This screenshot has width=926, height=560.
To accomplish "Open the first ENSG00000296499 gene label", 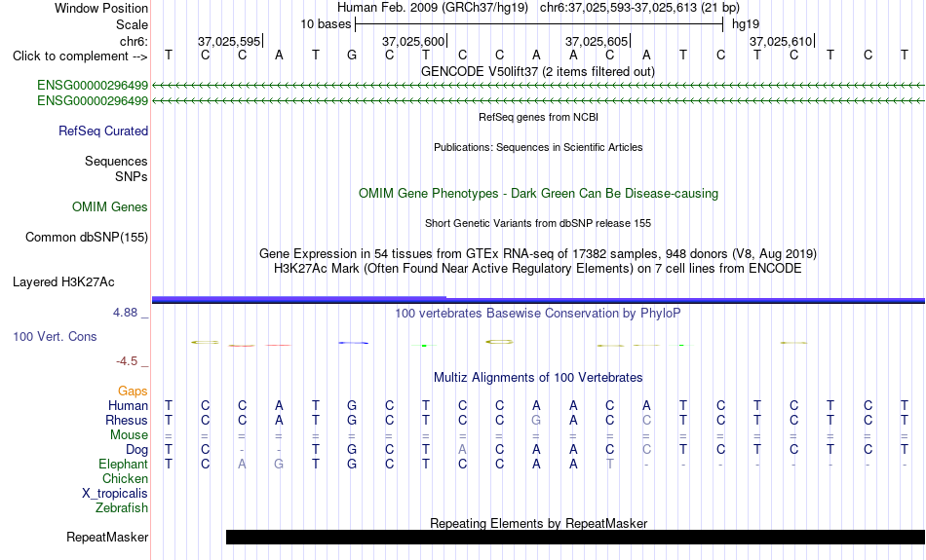I will [93, 85].
